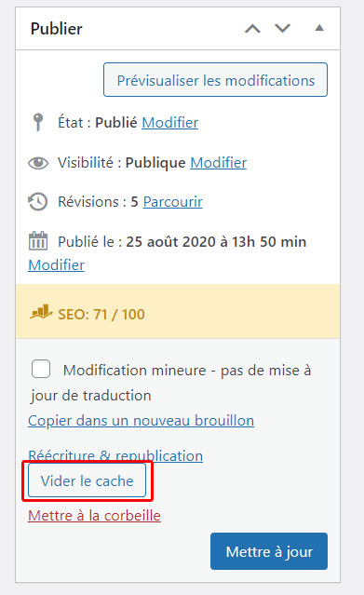Select Copier dans un nouveau brouillon

click(142, 421)
